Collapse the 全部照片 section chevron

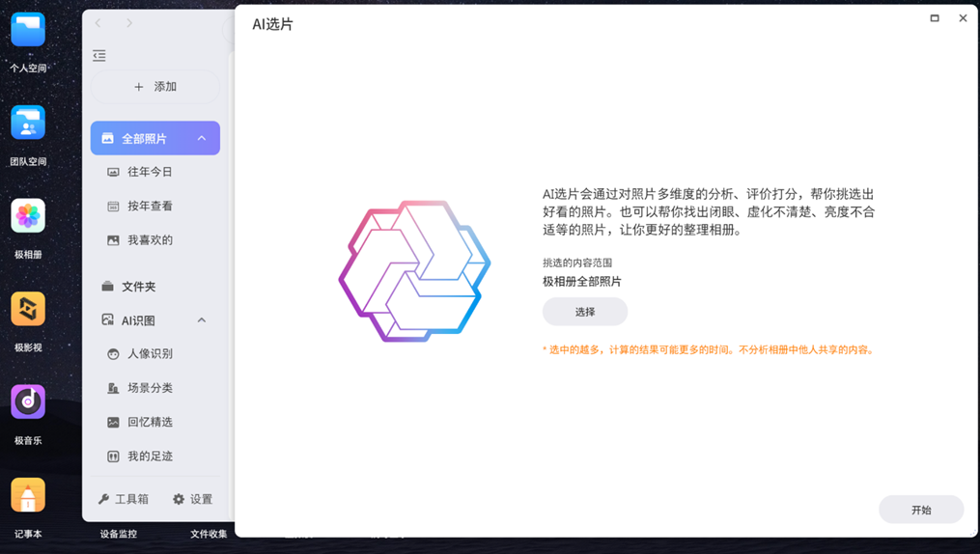point(202,138)
